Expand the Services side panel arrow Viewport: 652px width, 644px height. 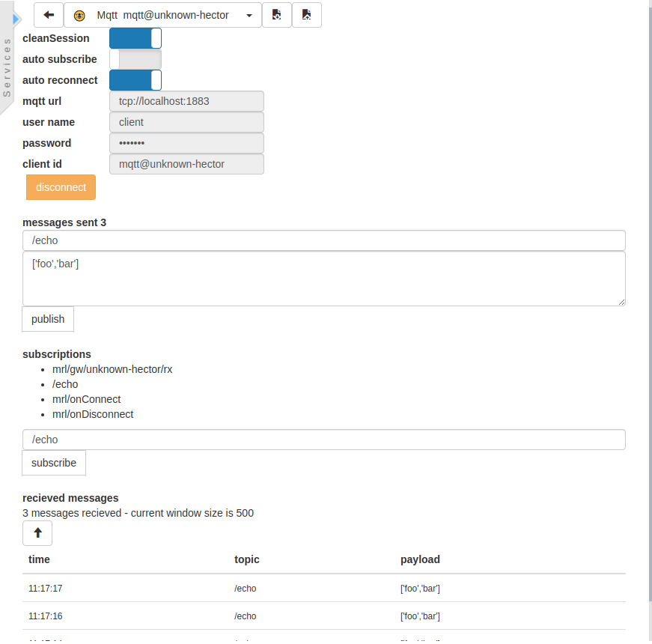pos(16,18)
